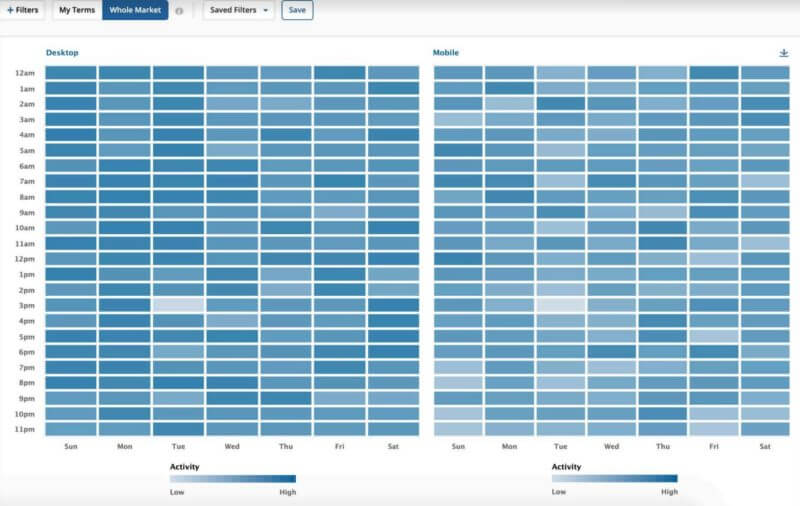Pick Mobile cell for Sunday at 3am
This screenshot has width=800, height=506.
[x=458, y=119]
